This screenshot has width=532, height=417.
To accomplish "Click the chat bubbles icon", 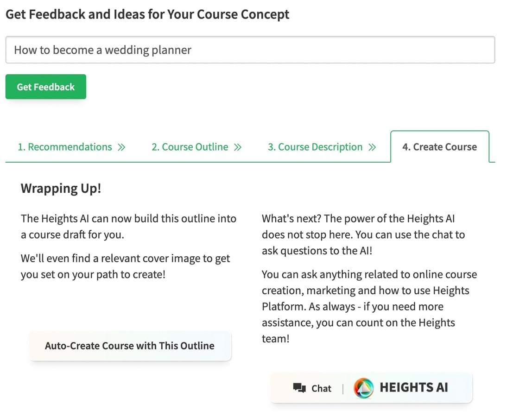I will 299,388.
